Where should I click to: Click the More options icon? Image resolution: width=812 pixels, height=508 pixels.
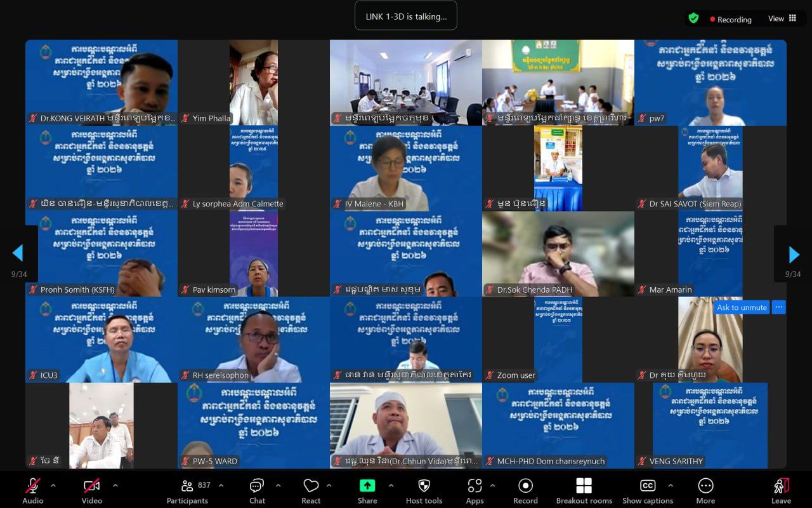[x=705, y=486]
